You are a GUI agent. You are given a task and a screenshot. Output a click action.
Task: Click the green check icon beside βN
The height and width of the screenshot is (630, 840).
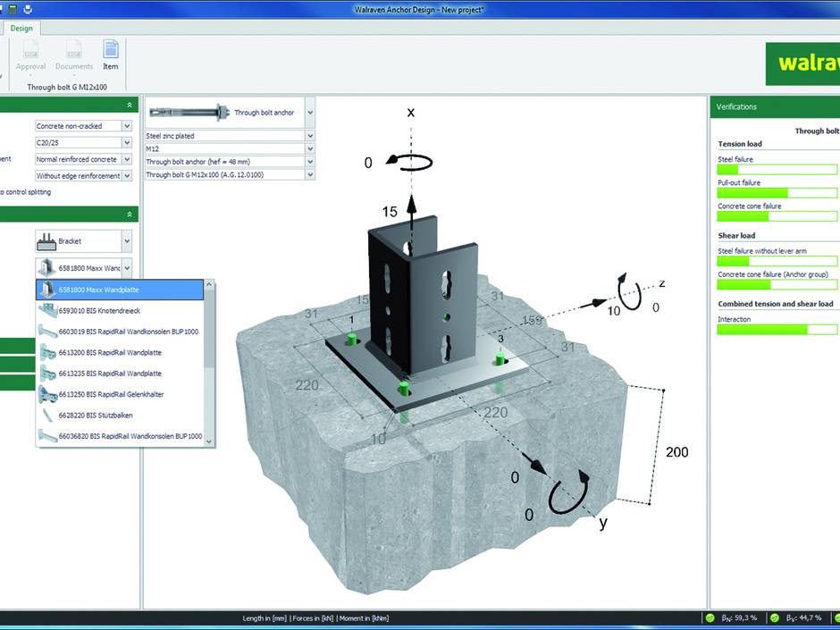(x=710, y=617)
